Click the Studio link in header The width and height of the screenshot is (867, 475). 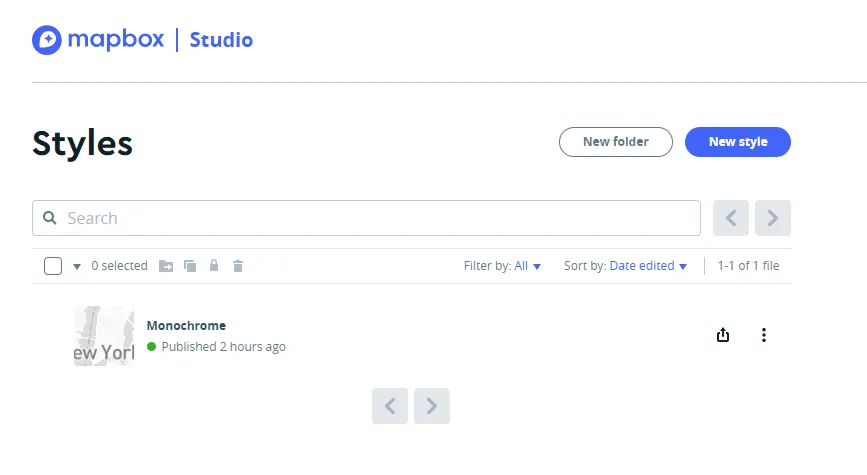click(221, 40)
